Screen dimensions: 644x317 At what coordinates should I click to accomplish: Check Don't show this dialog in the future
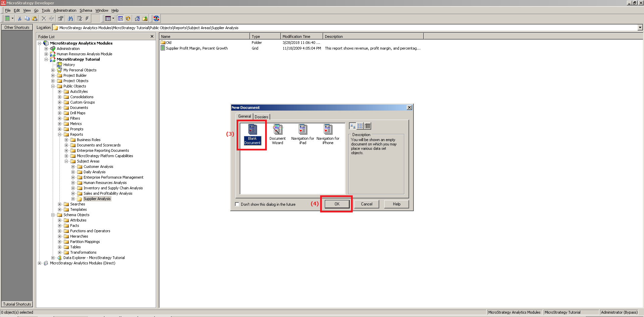point(237,204)
